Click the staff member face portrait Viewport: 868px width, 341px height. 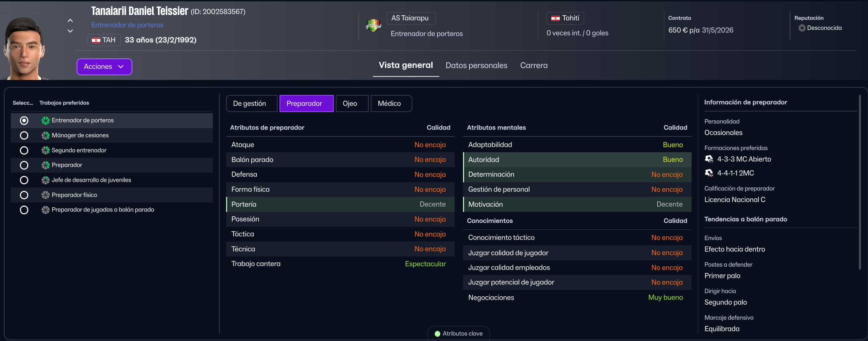click(24, 47)
